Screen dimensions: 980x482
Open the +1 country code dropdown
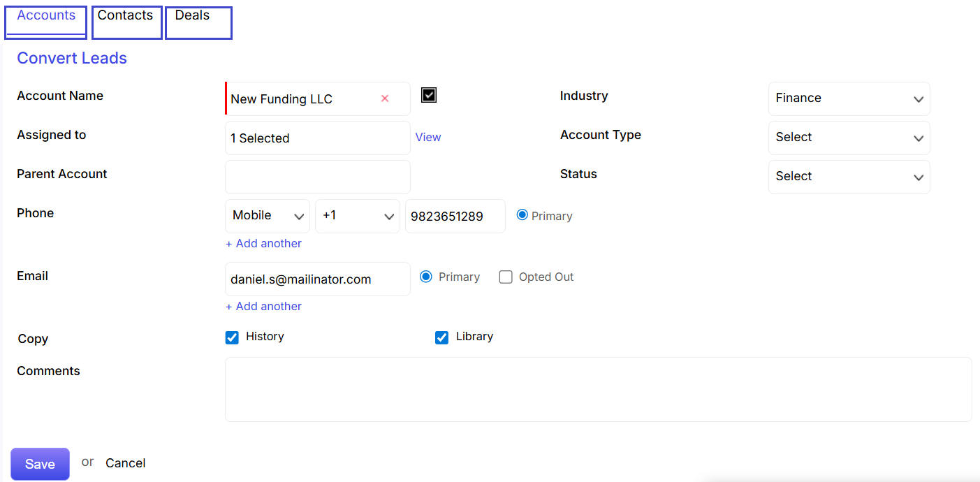(x=358, y=216)
